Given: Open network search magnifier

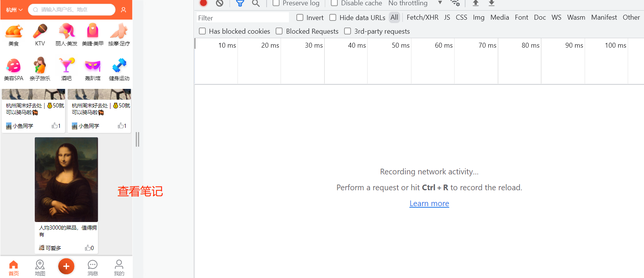Looking at the screenshot, I should pyautogui.click(x=256, y=3).
